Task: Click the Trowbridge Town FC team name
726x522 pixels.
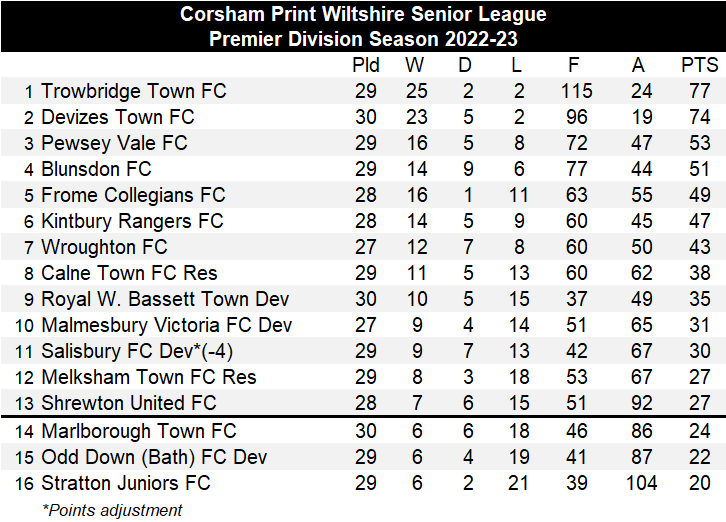Action: point(134,91)
